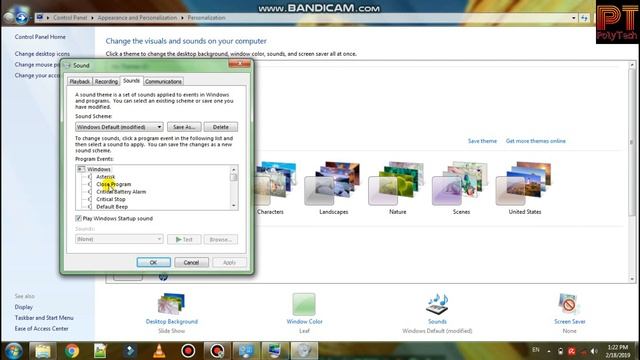This screenshot has height=360, width=640.
Task: Open Change desktop icons link
Action: click(42, 54)
